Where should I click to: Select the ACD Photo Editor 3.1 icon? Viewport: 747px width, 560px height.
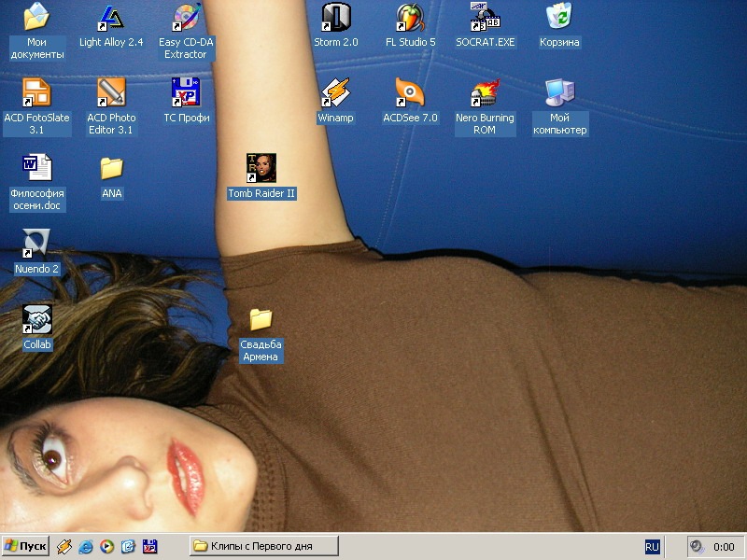(x=111, y=93)
